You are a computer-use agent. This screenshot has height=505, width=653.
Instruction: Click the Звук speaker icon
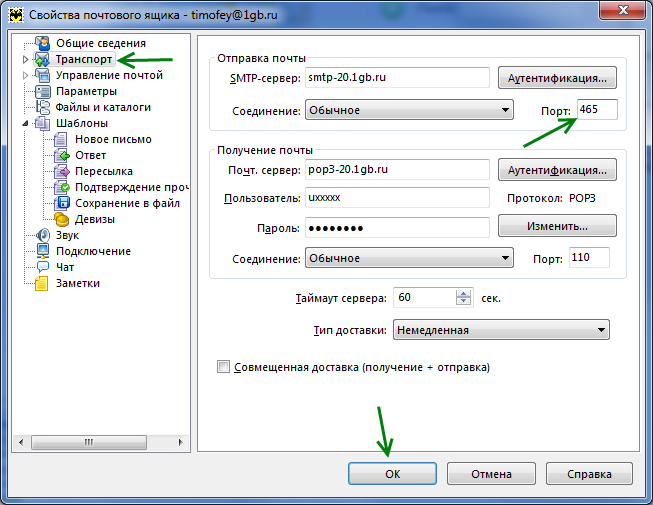(x=42, y=235)
